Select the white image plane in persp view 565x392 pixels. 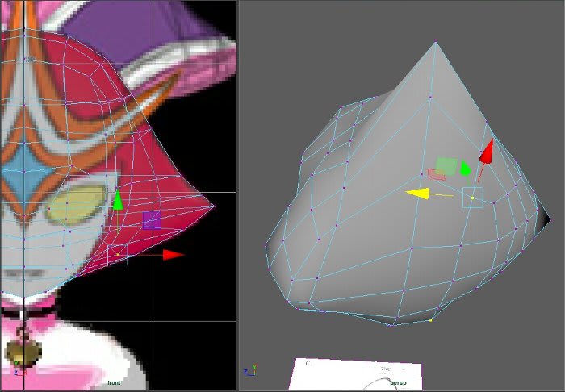357,375
